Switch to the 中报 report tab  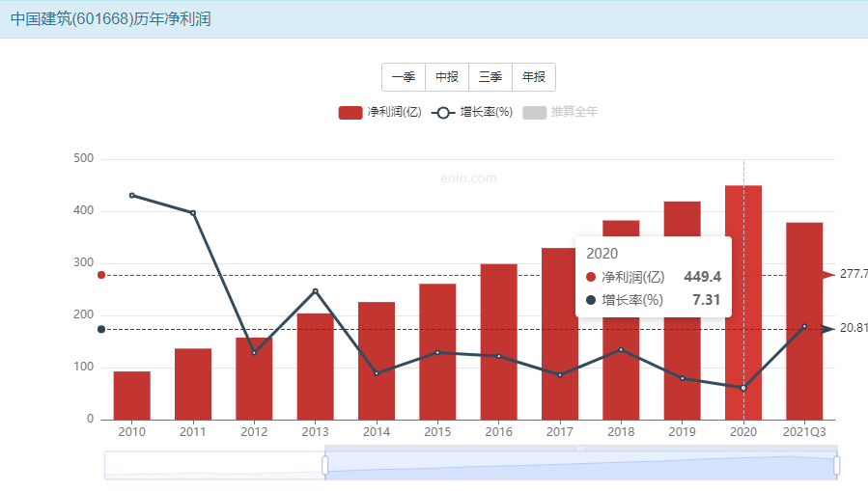(x=447, y=77)
